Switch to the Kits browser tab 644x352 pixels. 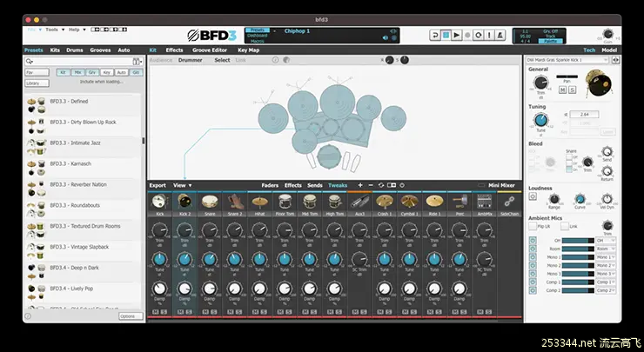click(55, 50)
